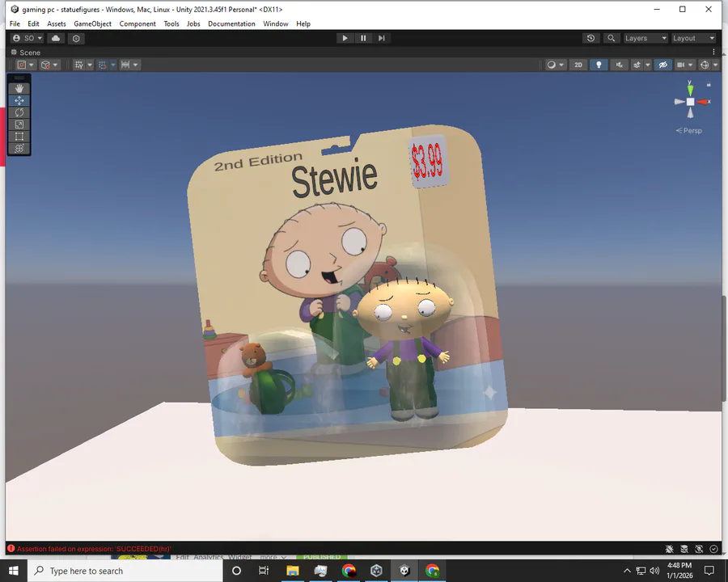
Task: Expand the increment snapping dropdown arrow
Action: (136, 65)
